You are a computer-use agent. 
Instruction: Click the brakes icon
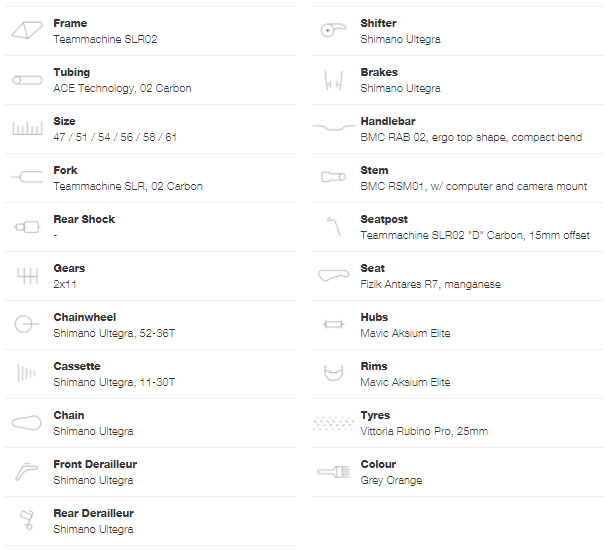point(333,80)
